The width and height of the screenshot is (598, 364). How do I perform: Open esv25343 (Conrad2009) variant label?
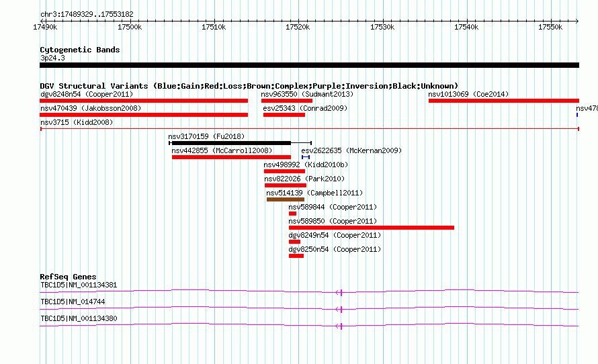[305, 108]
